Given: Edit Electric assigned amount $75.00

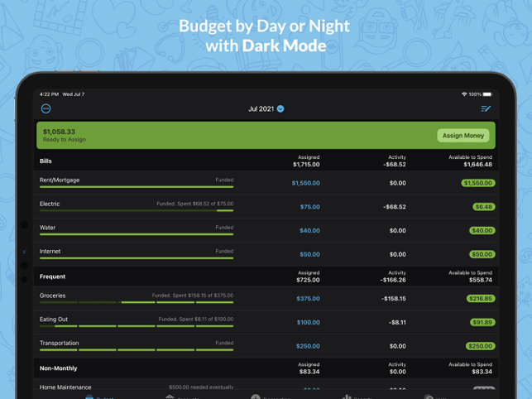Looking at the screenshot, I should pos(309,207).
